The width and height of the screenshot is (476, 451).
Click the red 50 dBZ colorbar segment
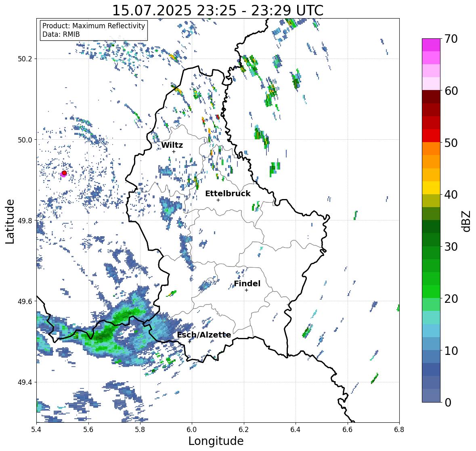[x=431, y=136]
